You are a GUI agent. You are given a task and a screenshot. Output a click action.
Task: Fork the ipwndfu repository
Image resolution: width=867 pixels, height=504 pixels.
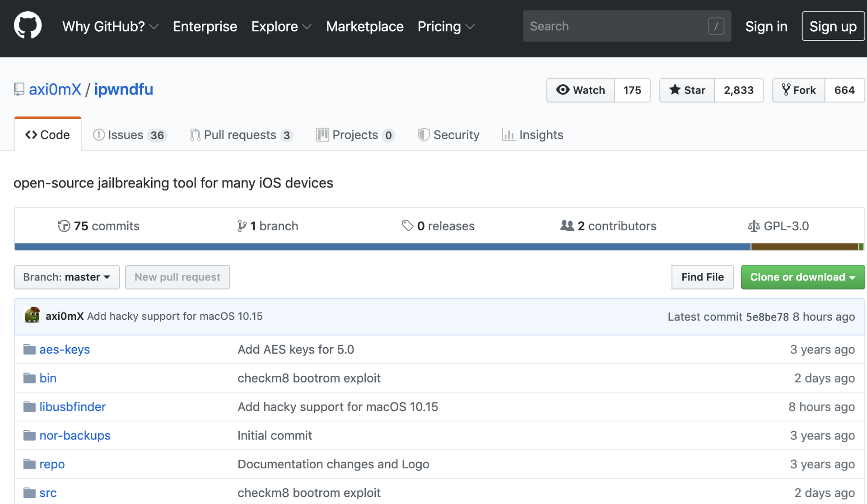tap(799, 90)
